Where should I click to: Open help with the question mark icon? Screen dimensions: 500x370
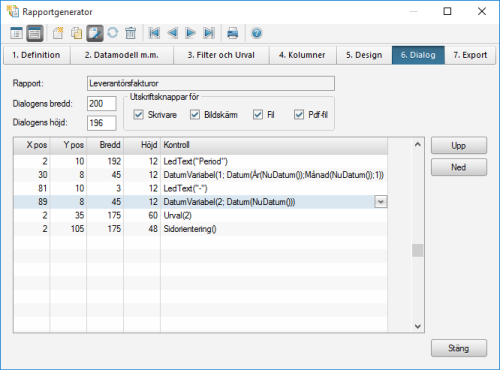pos(256,33)
